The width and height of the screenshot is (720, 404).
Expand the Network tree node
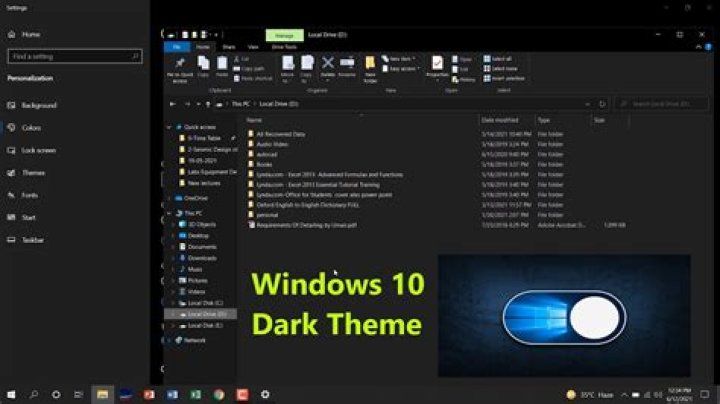point(169,341)
